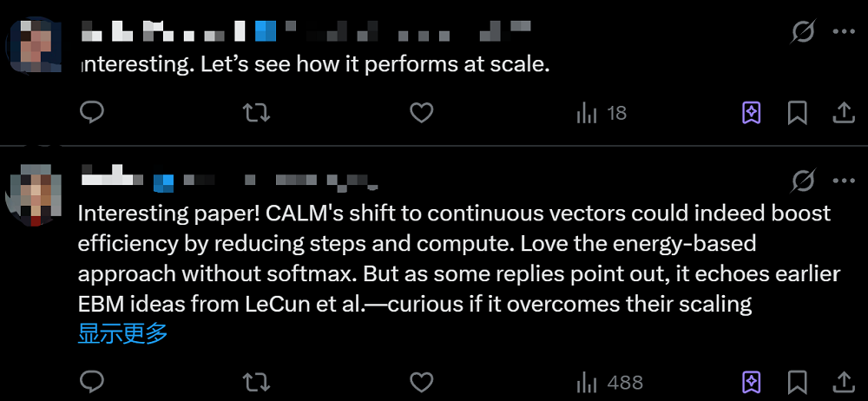Open repost menu on "performs at scale" tweet
Image resolution: width=868 pixels, height=401 pixels.
[256, 113]
